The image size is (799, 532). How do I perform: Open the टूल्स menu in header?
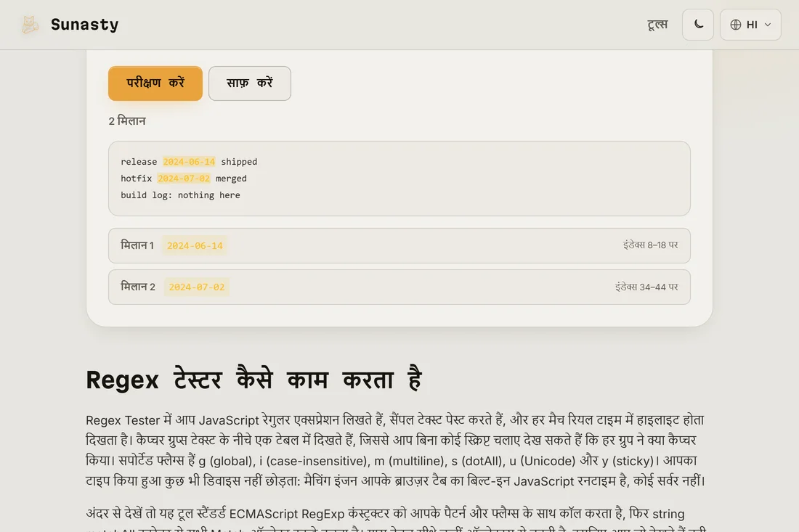click(657, 25)
